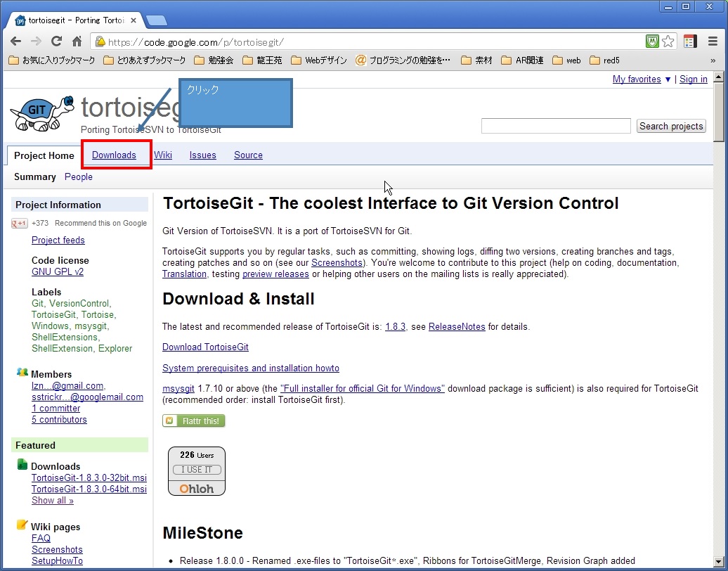Open the 素材 bookmark folder
The height and width of the screenshot is (571, 728).
[x=476, y=60]
